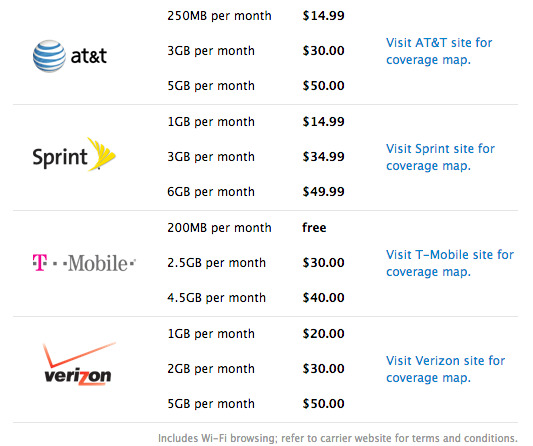Click the AT&T $30.00 price
The image size is (533, 446).
pos(323,51)
